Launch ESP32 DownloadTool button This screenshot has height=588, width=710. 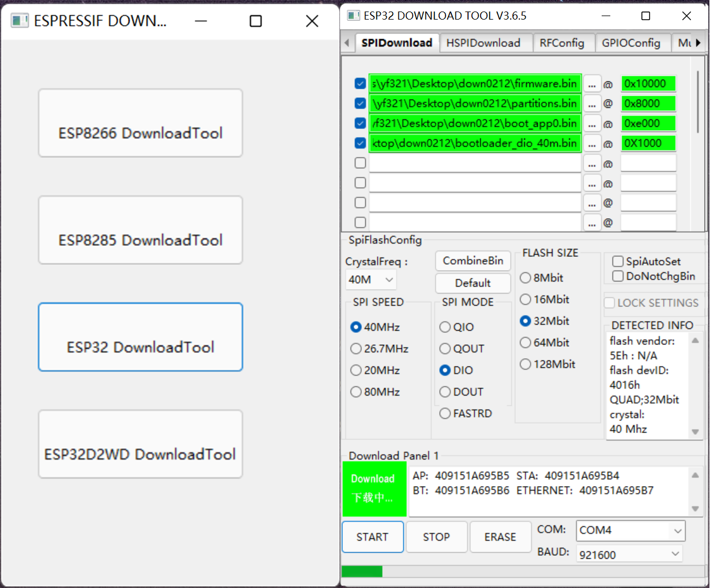[x=141, y=337]
